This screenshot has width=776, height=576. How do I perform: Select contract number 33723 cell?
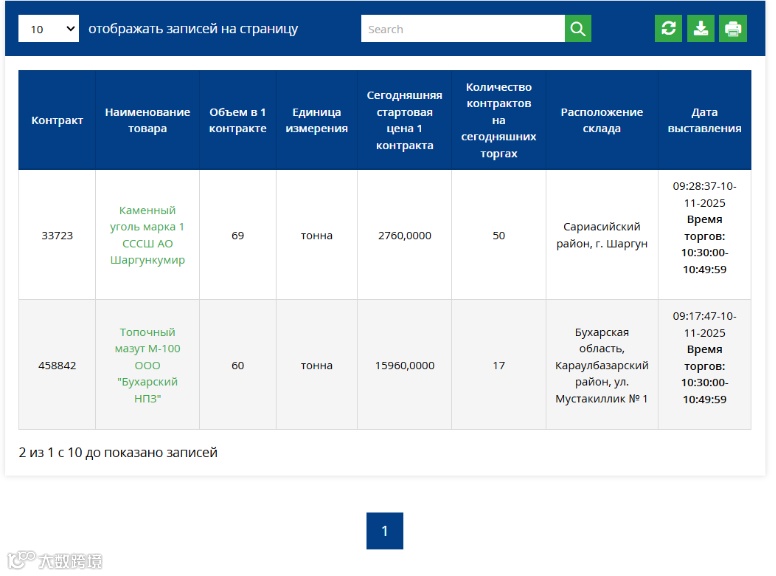click(x=57, y=235)
